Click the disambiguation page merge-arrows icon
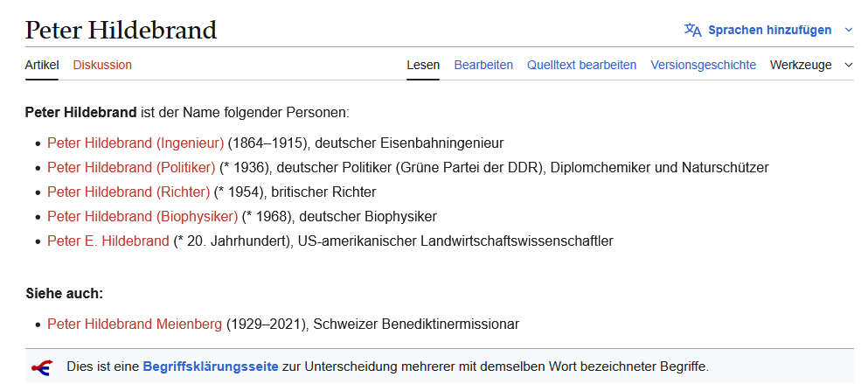Image resolution: width=868 pixels, height=384 pixels. coord(42,367)
